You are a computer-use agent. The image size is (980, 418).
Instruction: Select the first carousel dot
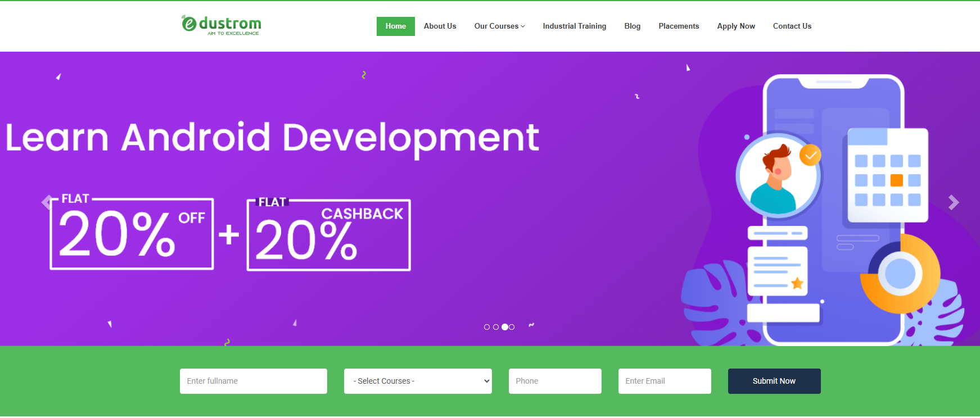[487, 327]
